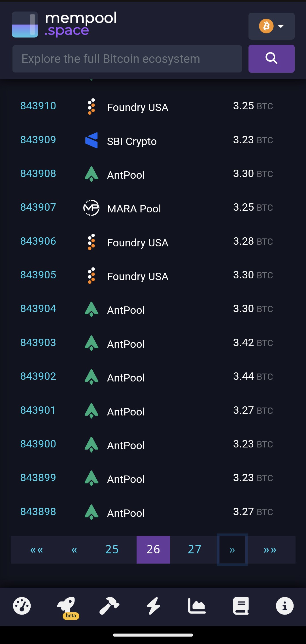Open the mining hammer icon
This screenshot has width=306, height=644.
109,606
